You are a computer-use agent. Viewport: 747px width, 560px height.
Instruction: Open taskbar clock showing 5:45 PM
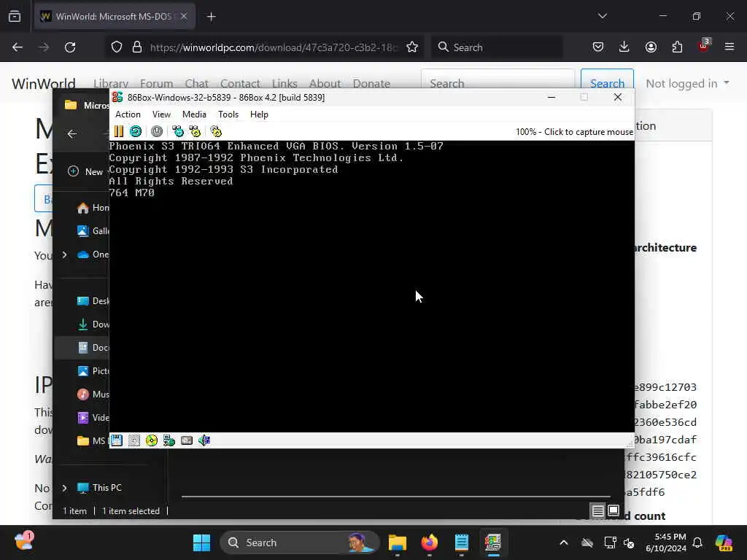pyautogui.click(x=666, y=542)
